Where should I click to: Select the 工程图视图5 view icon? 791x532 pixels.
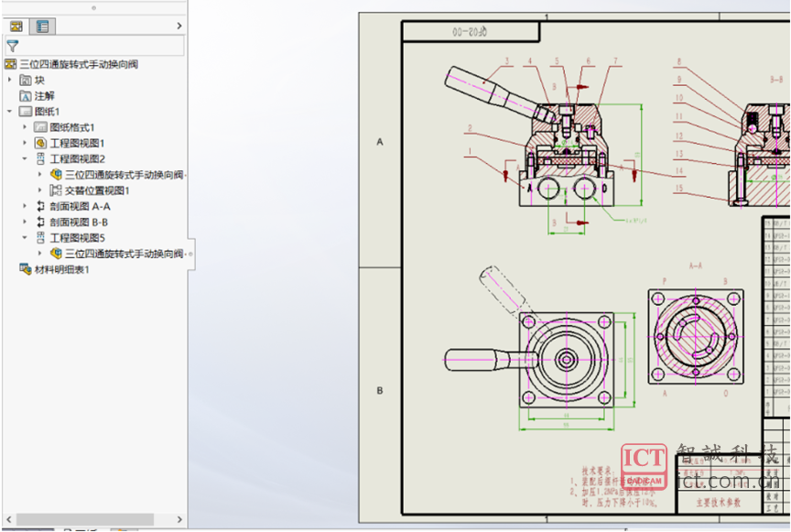tap(40, 238)
